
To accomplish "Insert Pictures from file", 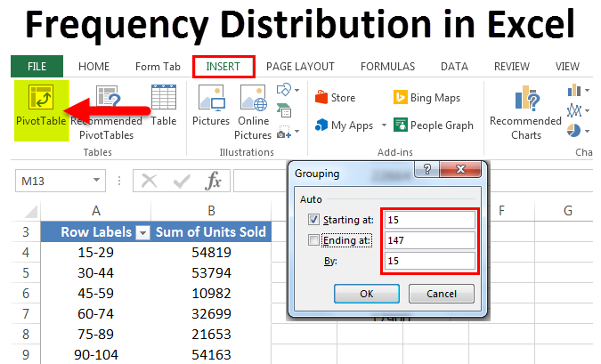I will coord(211,105).
